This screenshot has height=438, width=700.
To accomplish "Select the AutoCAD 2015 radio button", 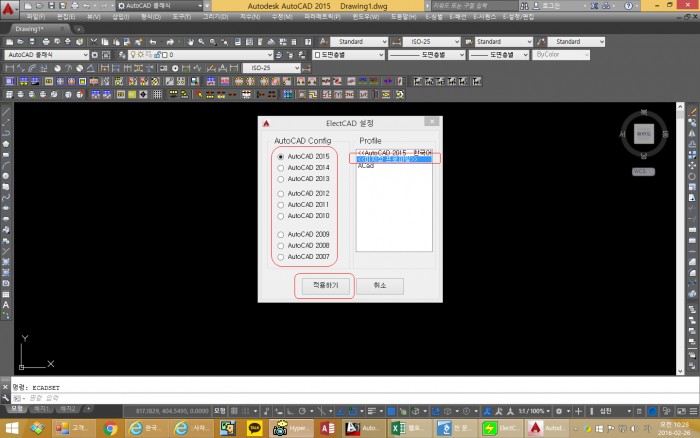I will [281, 157].
